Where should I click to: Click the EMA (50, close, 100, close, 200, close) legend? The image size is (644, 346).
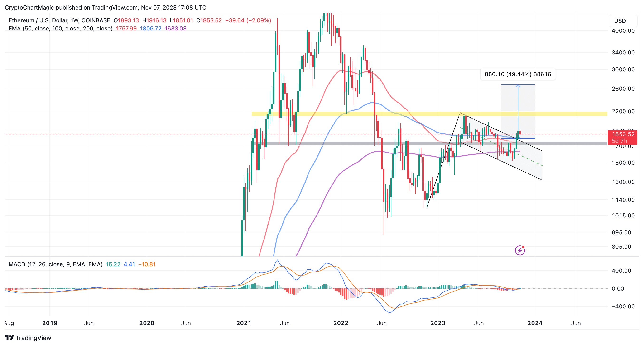click(x=61, y=29)
